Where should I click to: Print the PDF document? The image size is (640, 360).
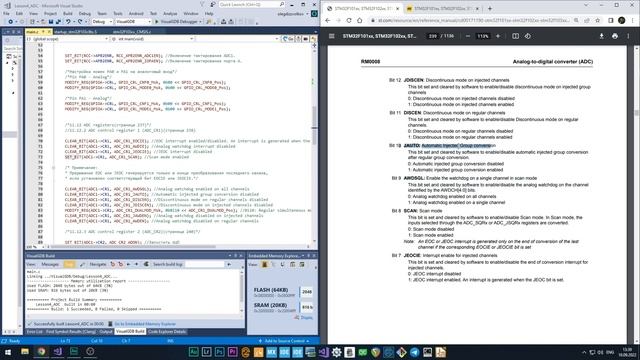point(615,36)
